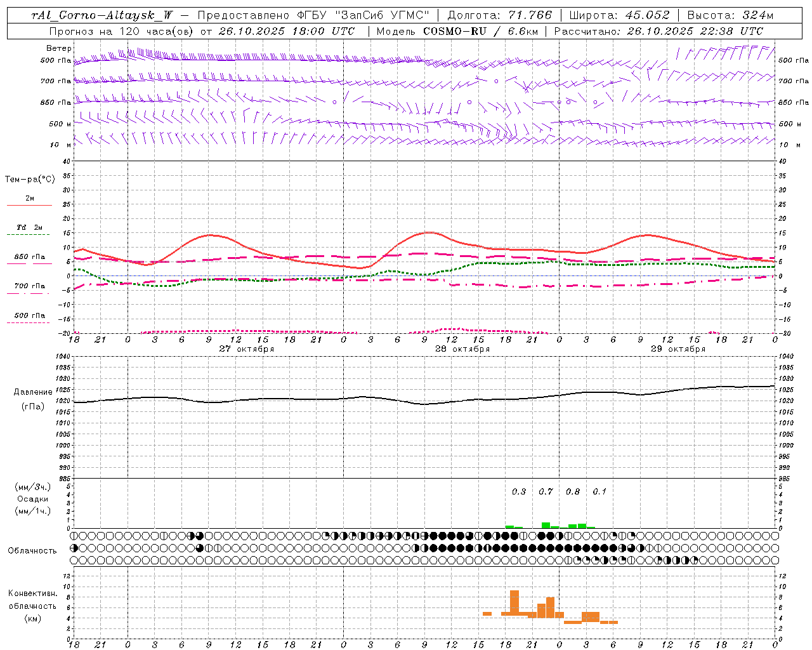
Task: Click the Тем-ра(°C) panel label
Action: 30,179
